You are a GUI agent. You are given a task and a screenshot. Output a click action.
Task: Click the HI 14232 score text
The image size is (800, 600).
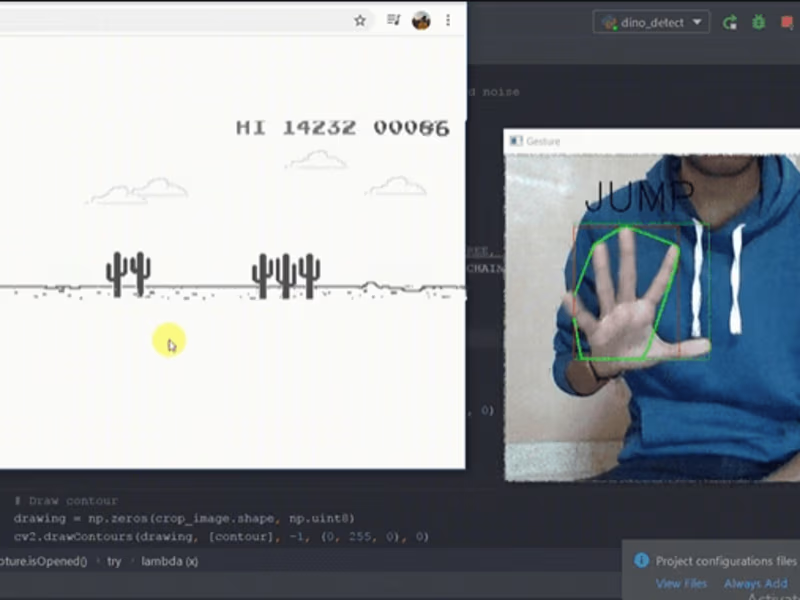click(296, 128)
